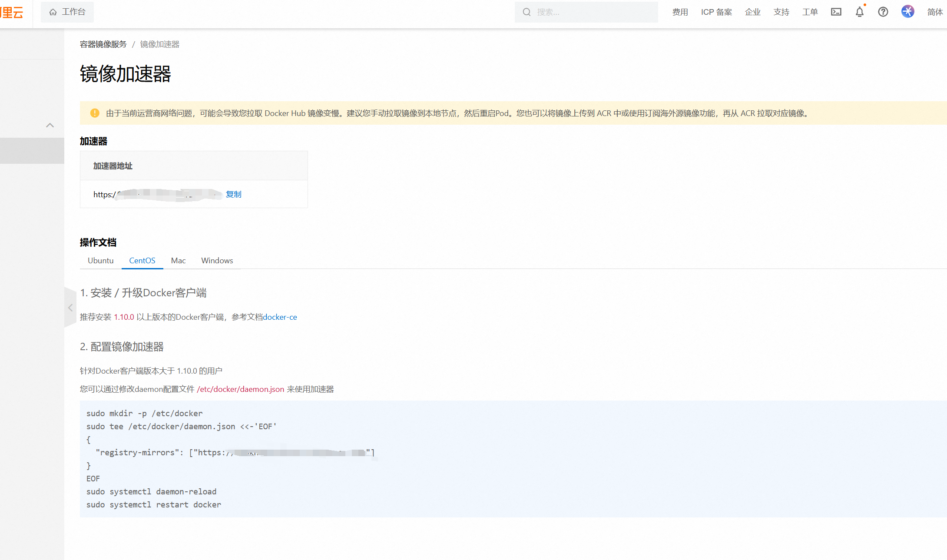Switch language via 简体
Viewport: 947px width, 560px height.
935,12
